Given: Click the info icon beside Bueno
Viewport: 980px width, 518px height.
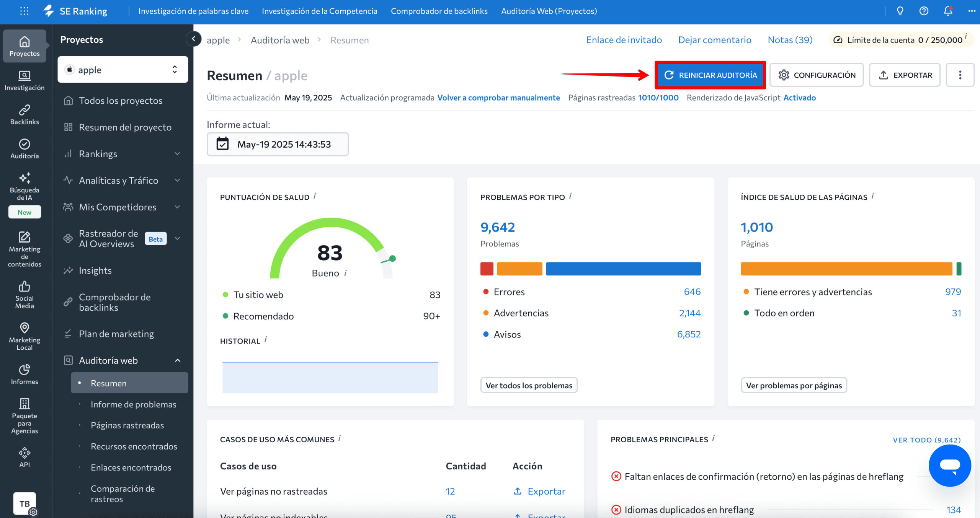Looking at the screenshot, I should 345,273.
